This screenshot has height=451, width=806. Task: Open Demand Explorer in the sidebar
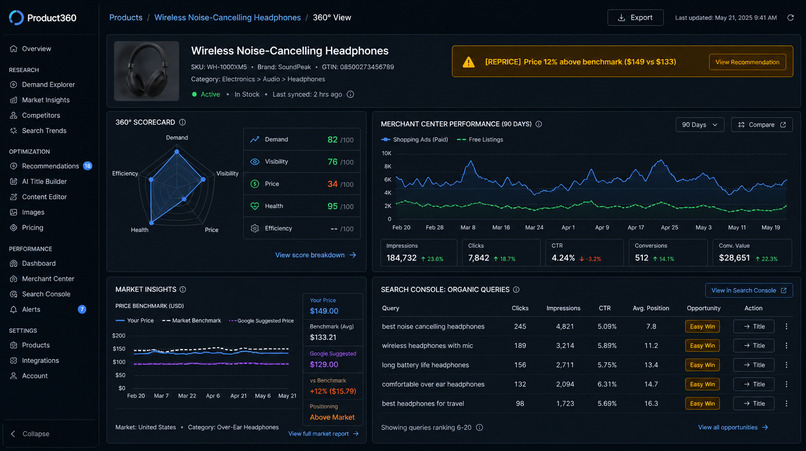(x=49, y=84)
